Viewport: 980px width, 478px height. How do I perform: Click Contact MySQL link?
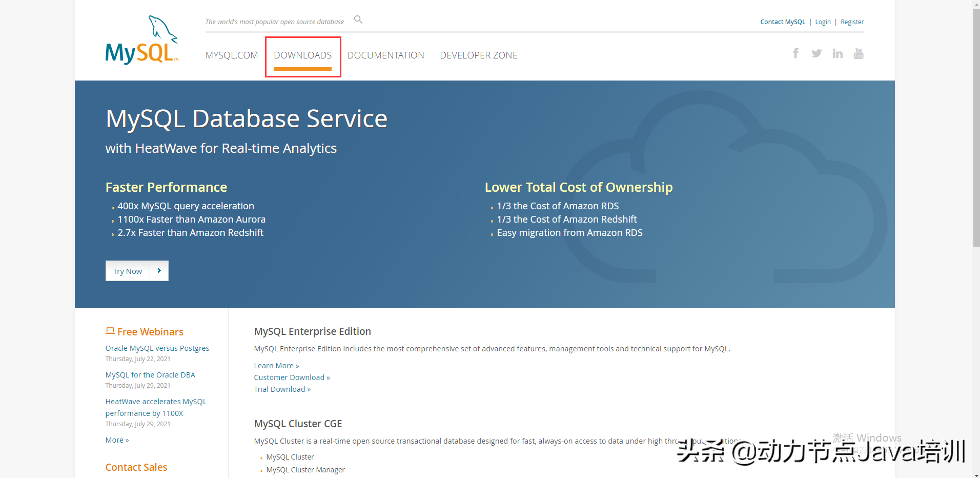783,22
